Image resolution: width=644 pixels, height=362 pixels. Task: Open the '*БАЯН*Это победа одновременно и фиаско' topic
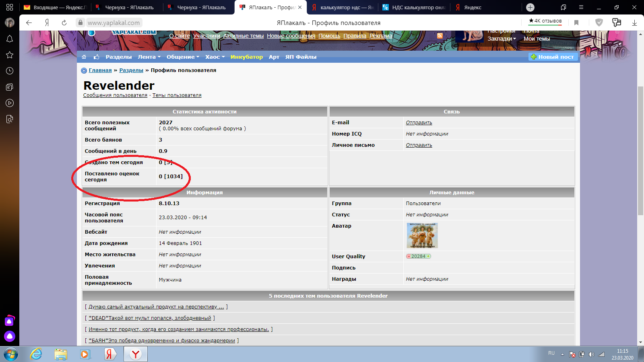click(x=162, y=341)
